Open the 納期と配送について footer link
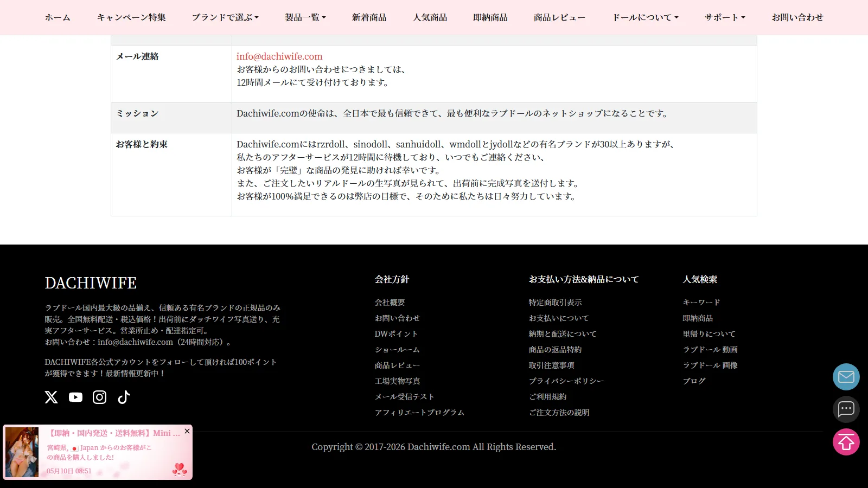 tap(563, 334)
